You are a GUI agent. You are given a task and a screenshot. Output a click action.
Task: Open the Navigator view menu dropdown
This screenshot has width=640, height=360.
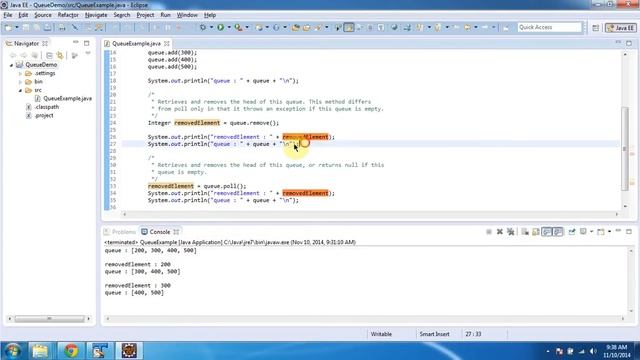pyautogui.click(x=88, y=53)
